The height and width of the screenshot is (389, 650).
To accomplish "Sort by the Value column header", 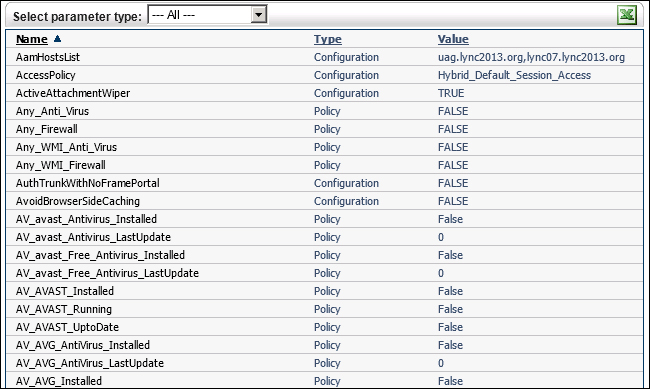I will coord(453,39).
